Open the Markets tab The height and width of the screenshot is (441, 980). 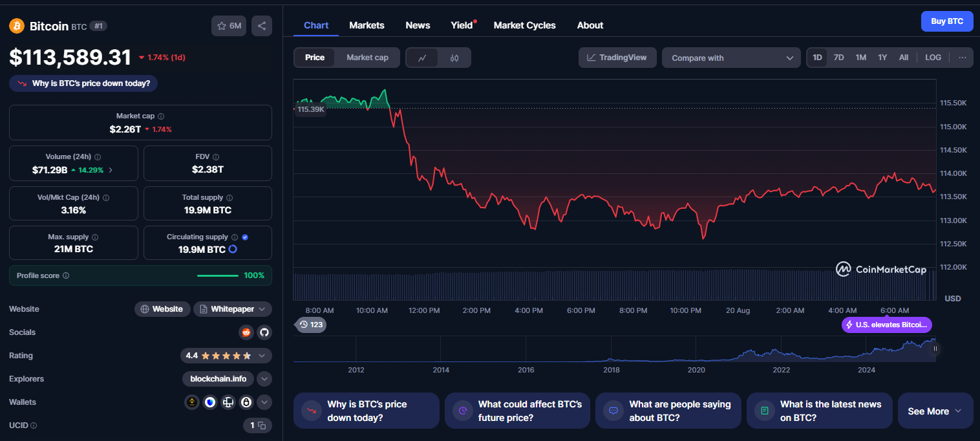tap(367, 25)
